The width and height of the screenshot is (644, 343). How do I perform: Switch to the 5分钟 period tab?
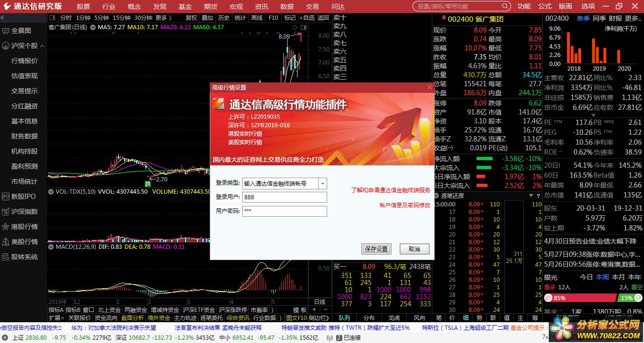102,18
